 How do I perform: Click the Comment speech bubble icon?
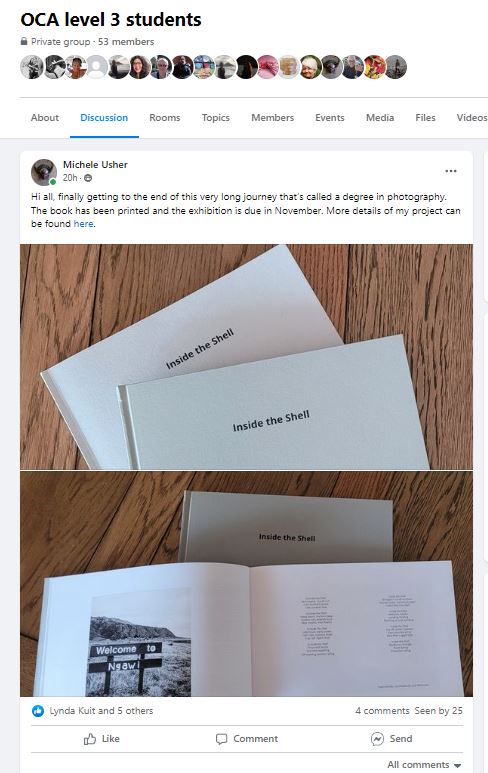tap(221, 739)
